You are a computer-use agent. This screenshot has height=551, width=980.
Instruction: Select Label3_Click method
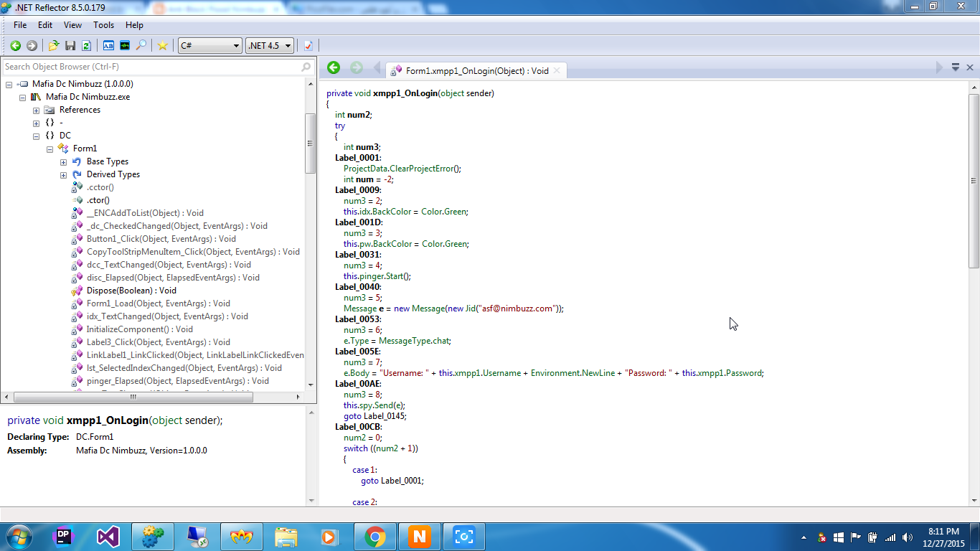[159, 342]
